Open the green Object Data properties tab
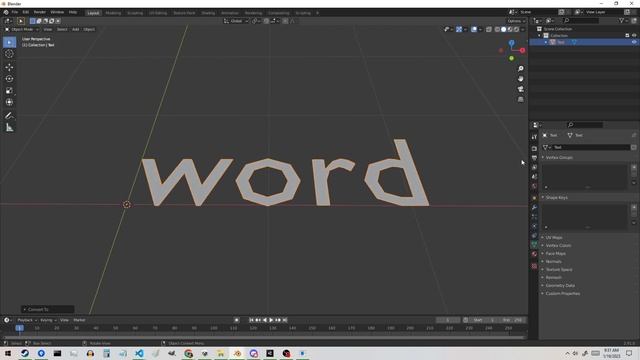Image resolution: width=640 pixels, height=360 pixels. [x=534, y=244]
